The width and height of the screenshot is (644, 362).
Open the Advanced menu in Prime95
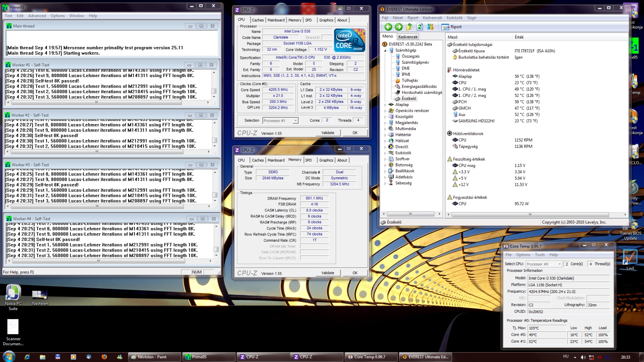coord(37,16)
